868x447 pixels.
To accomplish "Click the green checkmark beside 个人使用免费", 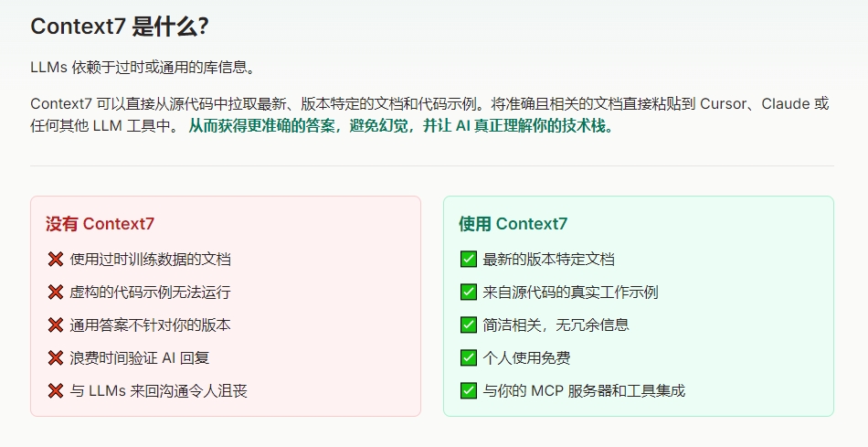I will coord(469,357).
